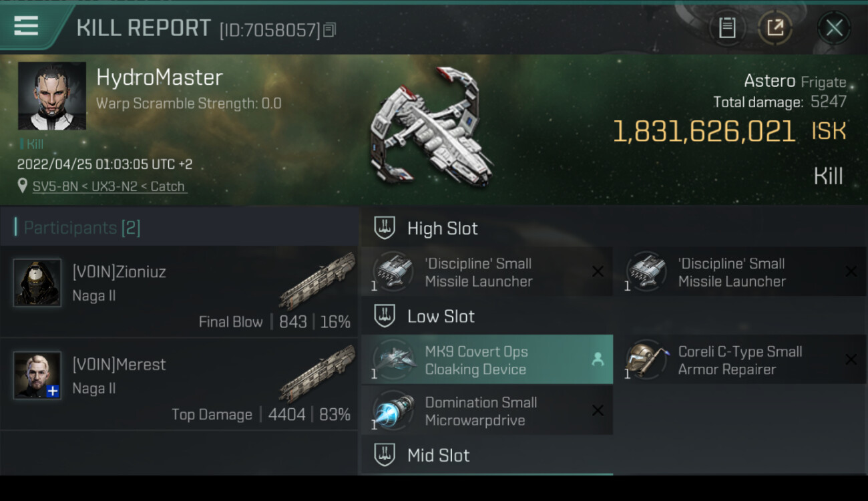The image size is (868, 501).
Task: Select first 'Discipline' Small Missile Launcher
Action: point(487,272)
